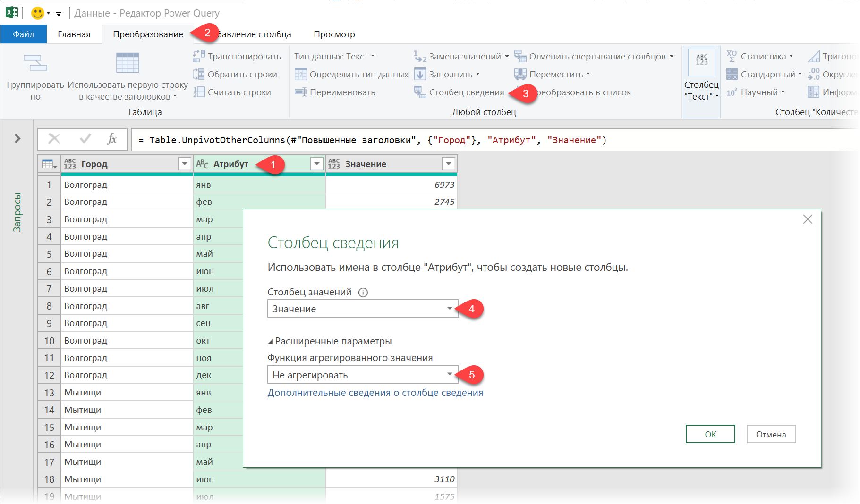Click the Information column icon
The width and height of the screenshot is (860, 504).
[814, 92]
